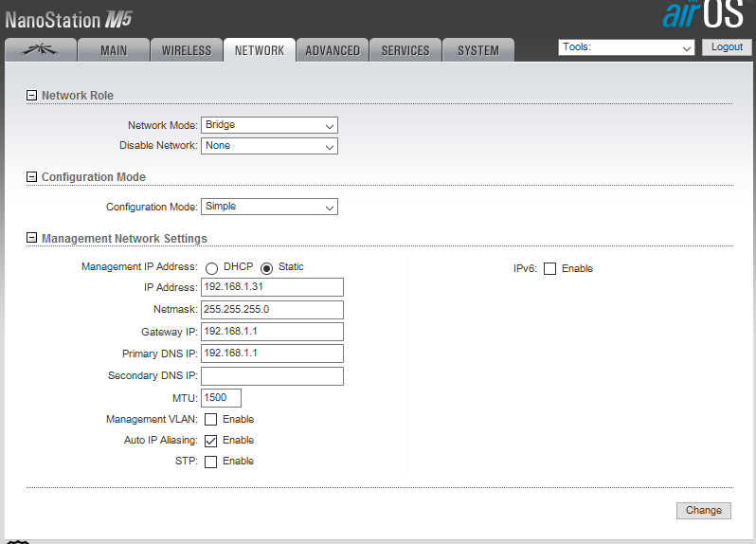Enable the STP checkbox

(x=210, y=462)
